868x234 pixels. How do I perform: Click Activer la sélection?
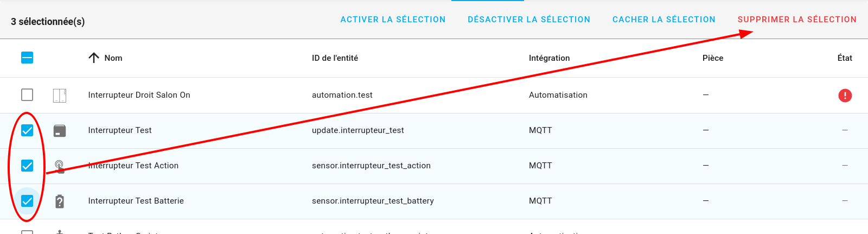[x=393, y=20]
